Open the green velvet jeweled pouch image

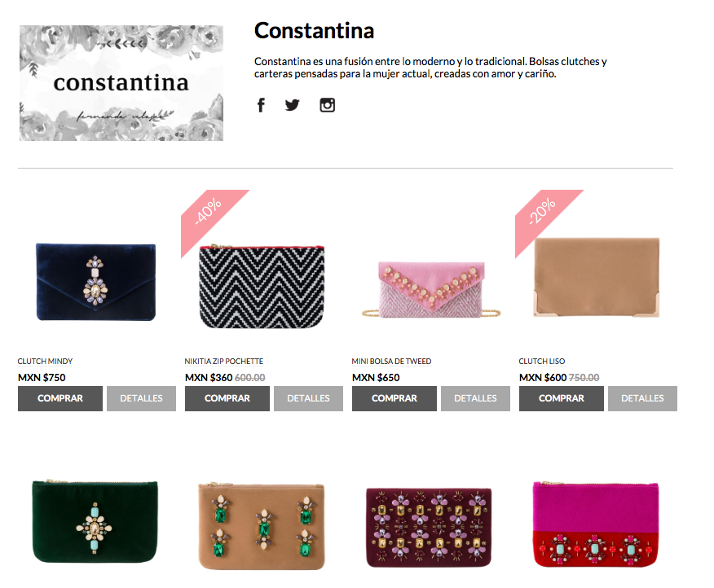point(95,521)
